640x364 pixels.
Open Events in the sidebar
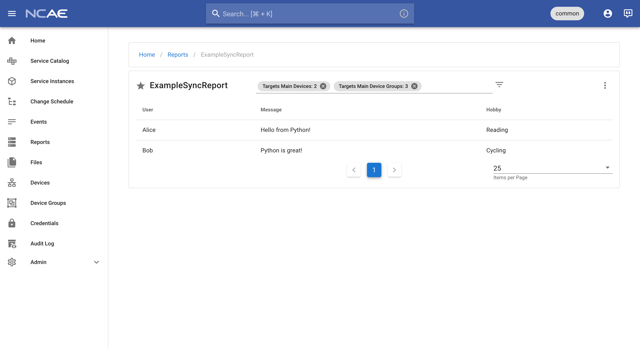(x=39, y=122)
